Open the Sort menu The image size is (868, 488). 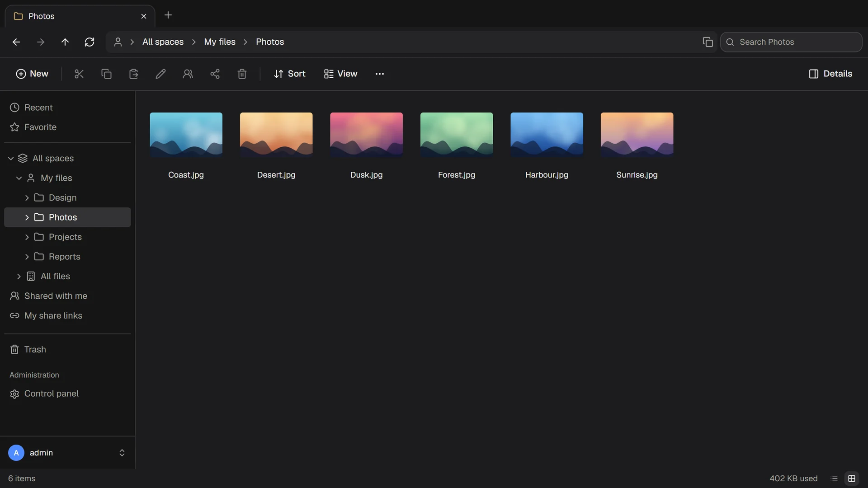tap(290, 74)
